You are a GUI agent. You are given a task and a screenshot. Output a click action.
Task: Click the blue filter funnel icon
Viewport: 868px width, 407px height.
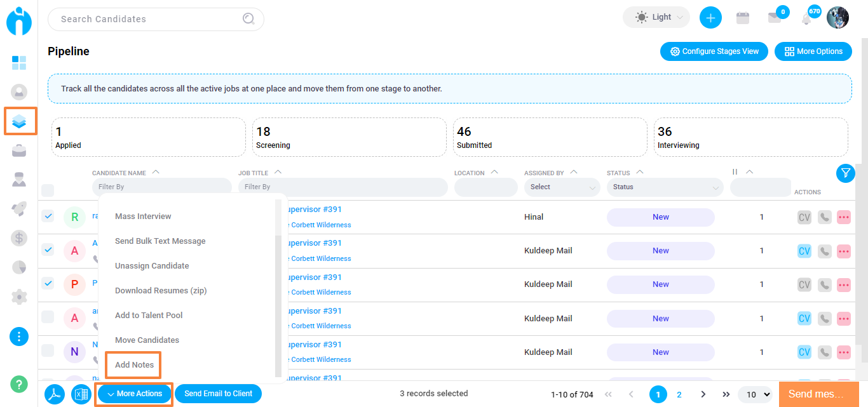coord(845,173)
